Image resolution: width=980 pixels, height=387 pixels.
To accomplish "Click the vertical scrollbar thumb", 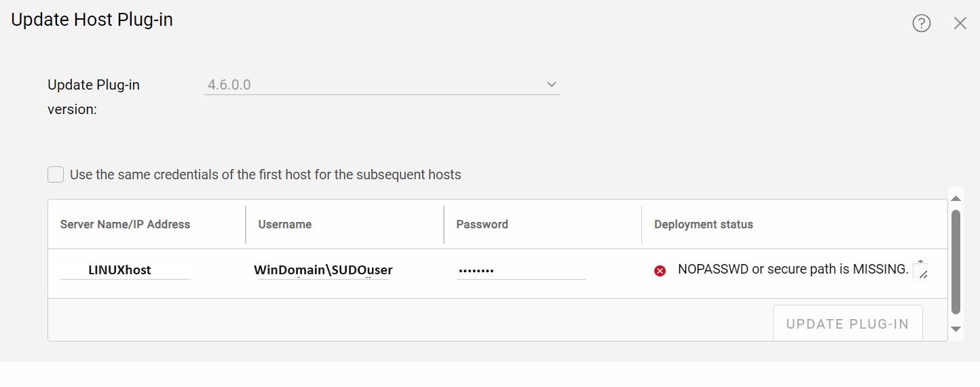I will click(x=956, y=261).
